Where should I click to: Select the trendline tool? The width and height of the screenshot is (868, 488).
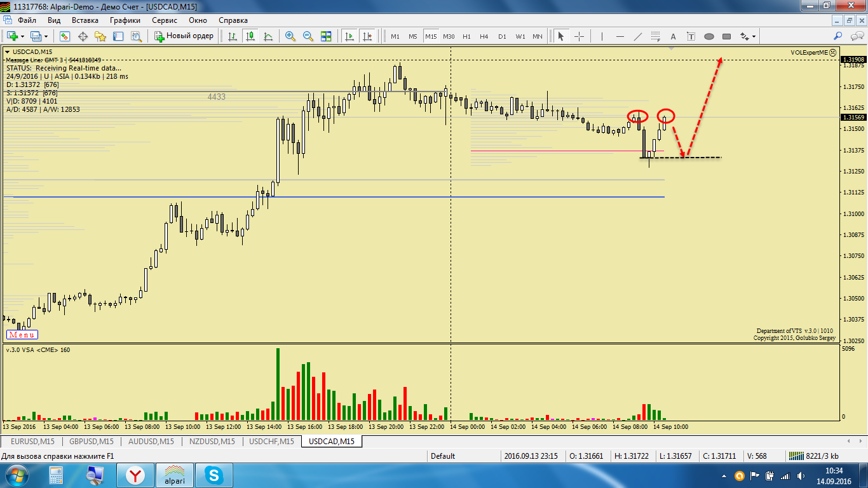click(x=638, y=36)
